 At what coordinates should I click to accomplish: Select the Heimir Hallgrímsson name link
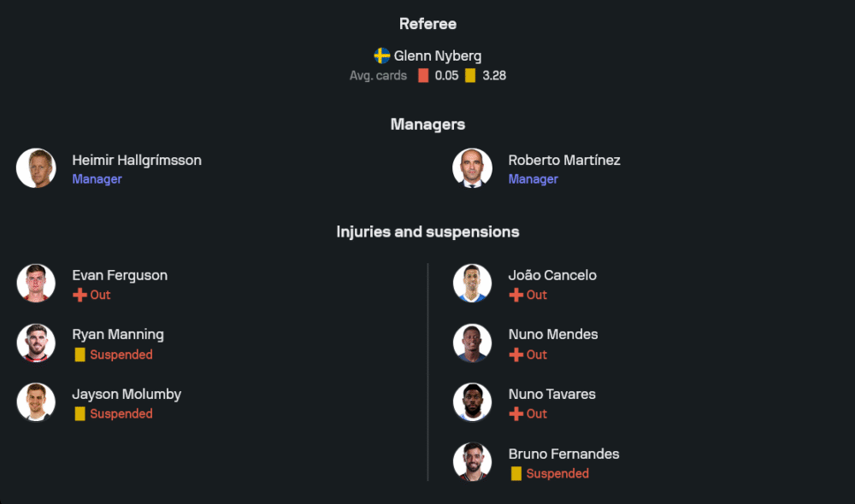click(137, 160)
